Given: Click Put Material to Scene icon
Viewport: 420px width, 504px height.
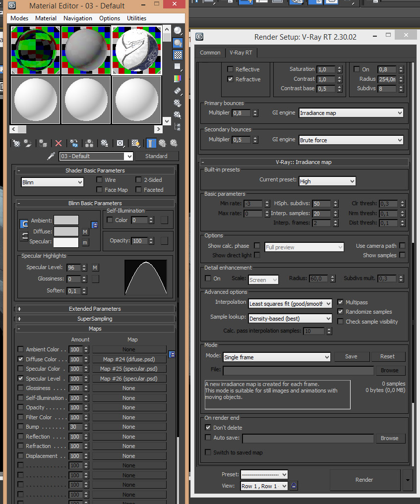Looking at the screenshot, I should click(28, 143).
